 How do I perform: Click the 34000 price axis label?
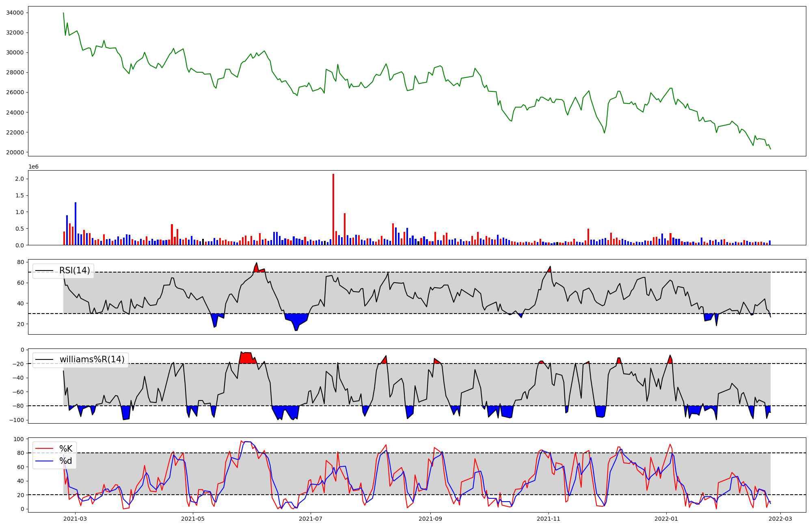tap(15, 13)
